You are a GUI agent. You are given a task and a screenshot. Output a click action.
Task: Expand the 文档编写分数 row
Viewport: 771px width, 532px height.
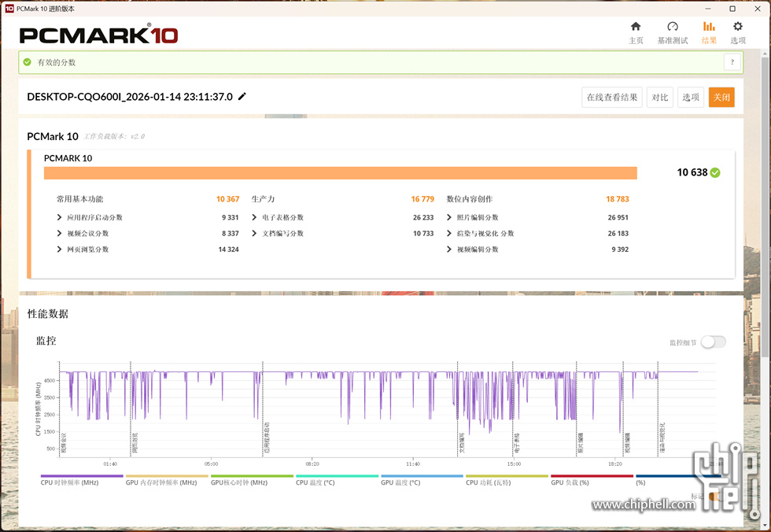254,234
